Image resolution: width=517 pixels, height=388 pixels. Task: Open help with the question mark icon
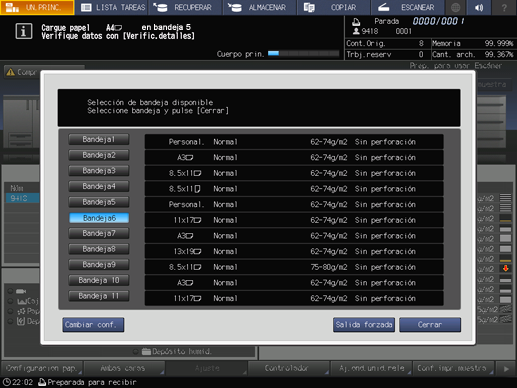click(504, 7)
